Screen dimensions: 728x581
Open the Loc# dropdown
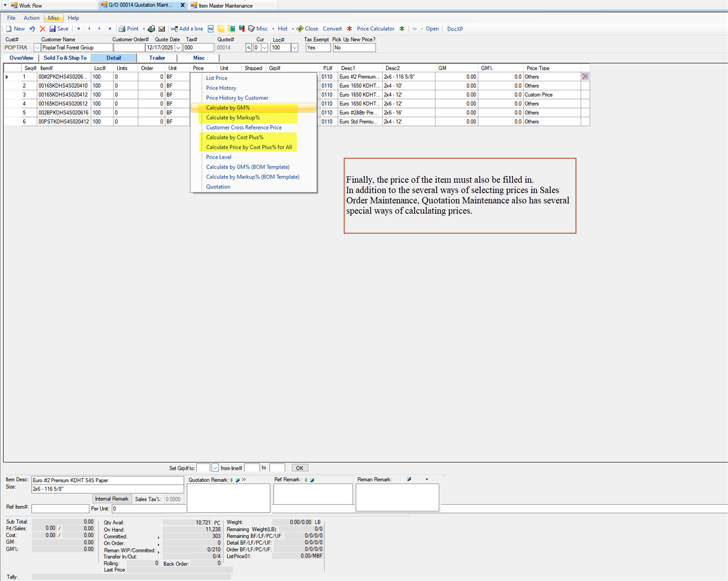tap(294, 47)
